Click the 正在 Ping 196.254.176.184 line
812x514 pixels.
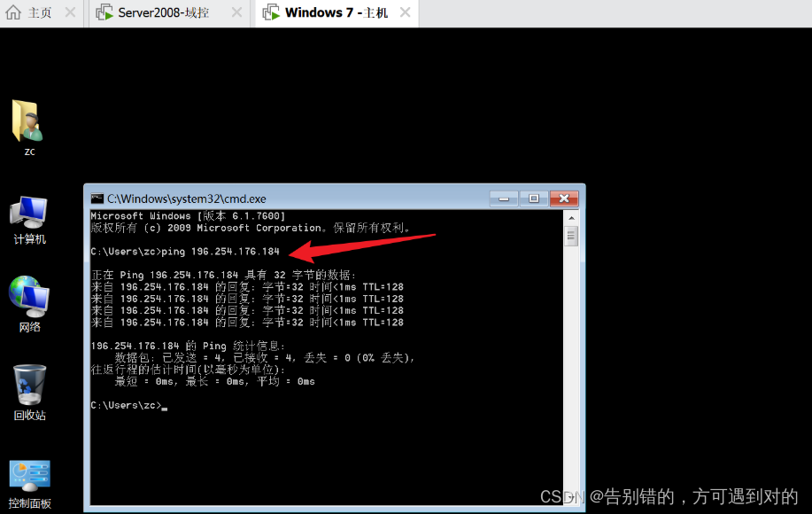click(224, 275)
